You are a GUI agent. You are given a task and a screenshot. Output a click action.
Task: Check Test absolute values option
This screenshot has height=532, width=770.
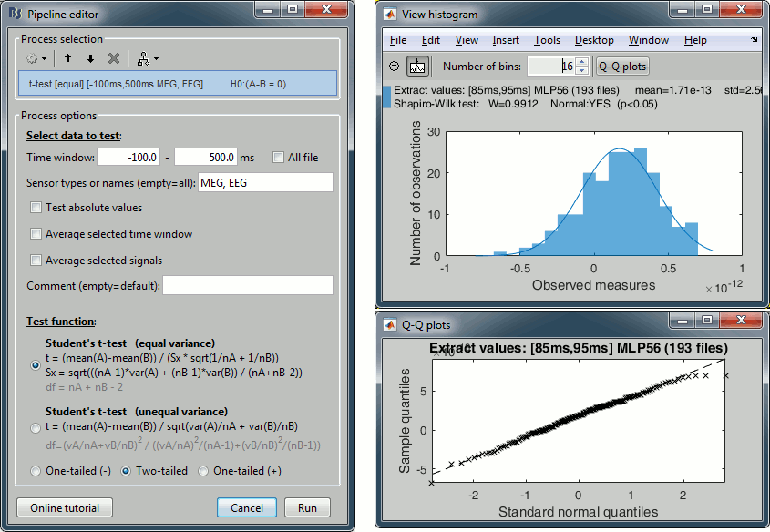click(36, 208)
